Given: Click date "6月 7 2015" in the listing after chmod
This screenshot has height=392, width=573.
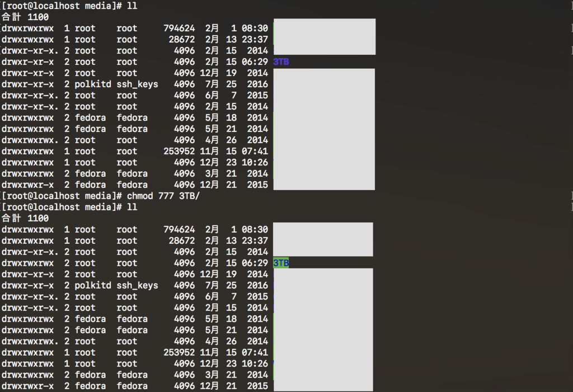Looking at the screenshot, I should tap(237, 296).
